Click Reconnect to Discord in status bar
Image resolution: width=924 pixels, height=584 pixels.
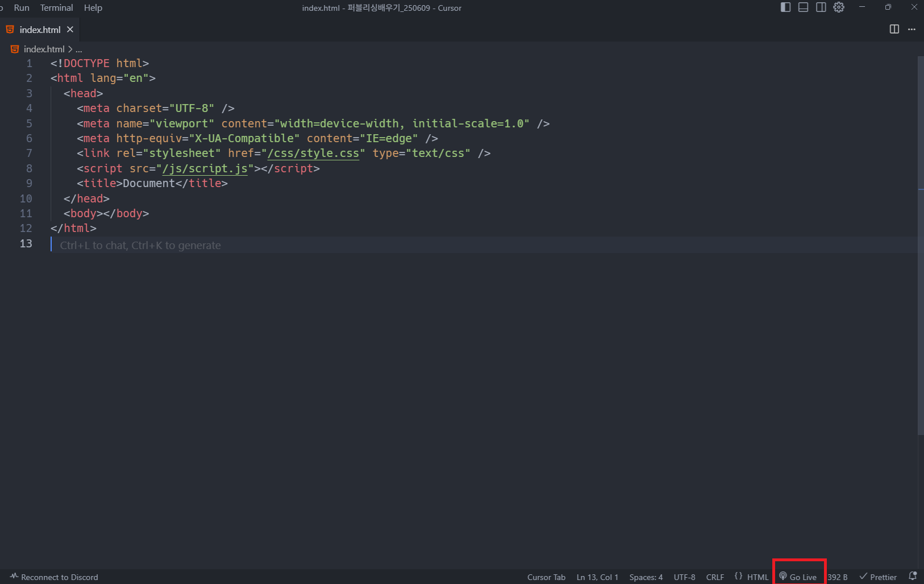click(55, 577)
